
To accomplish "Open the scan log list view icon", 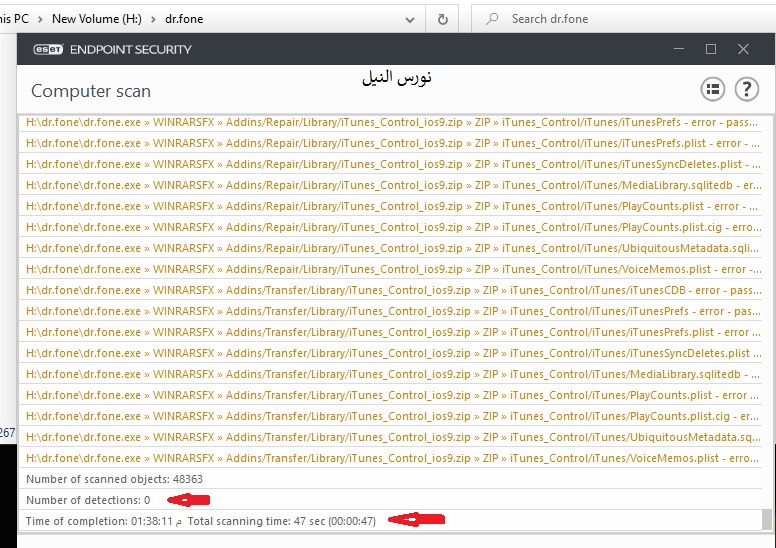I will (x=712, y=90).
